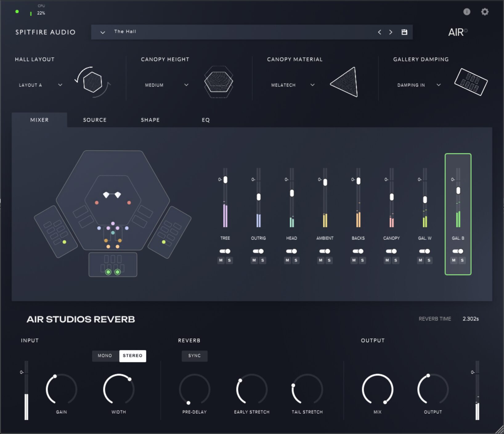
Task: Switch input mode to STEREO
Action: tap(133, 356)
